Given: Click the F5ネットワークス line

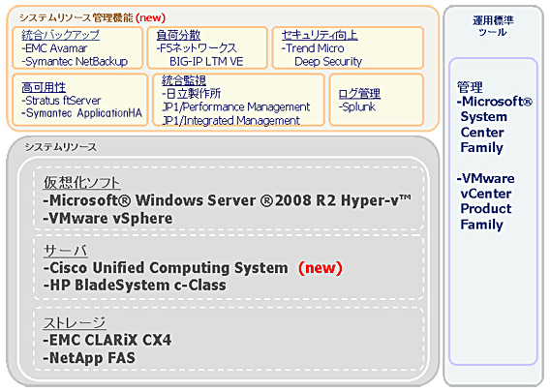Looking at the screenshot, I should 197,48.
